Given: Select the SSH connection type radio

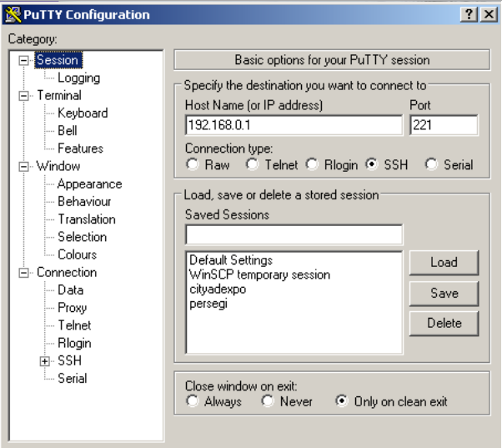Looking at the screenshot, I should point(371,164).
